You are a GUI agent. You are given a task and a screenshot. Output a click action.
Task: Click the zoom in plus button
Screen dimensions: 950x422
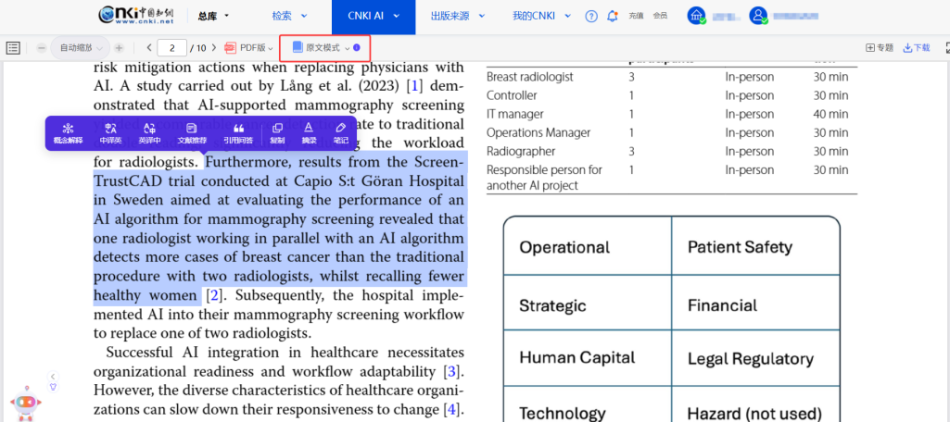pos(119,48)
